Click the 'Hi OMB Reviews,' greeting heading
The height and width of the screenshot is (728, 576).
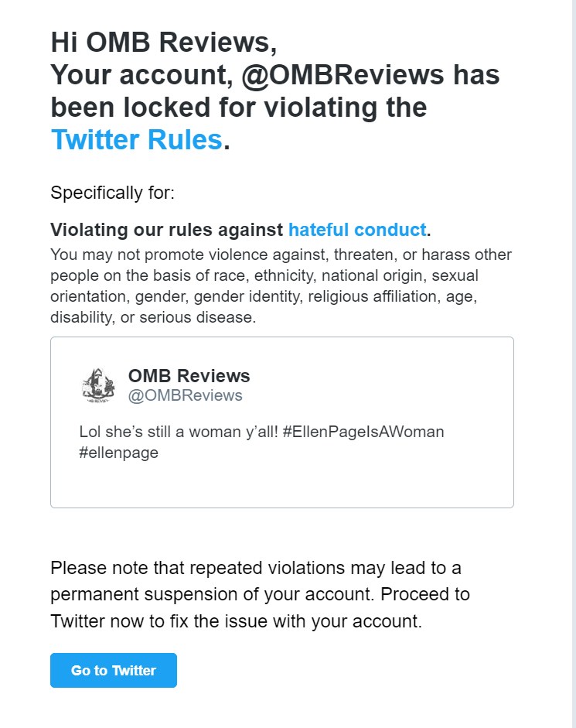click(164, 43)
